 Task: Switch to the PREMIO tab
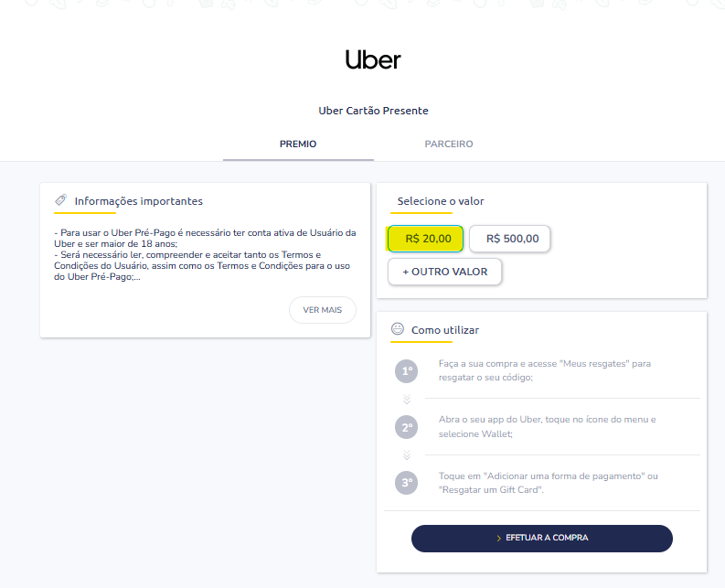(x=298, y=144)
